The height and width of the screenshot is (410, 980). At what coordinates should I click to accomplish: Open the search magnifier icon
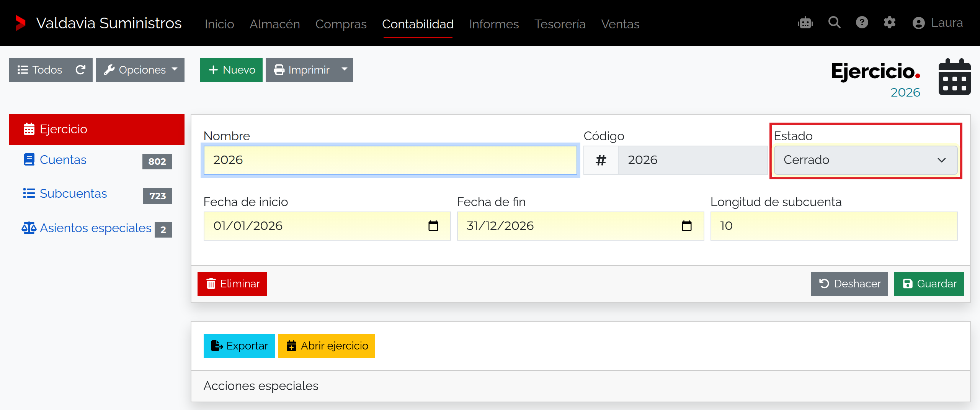(x=835, y=23)
